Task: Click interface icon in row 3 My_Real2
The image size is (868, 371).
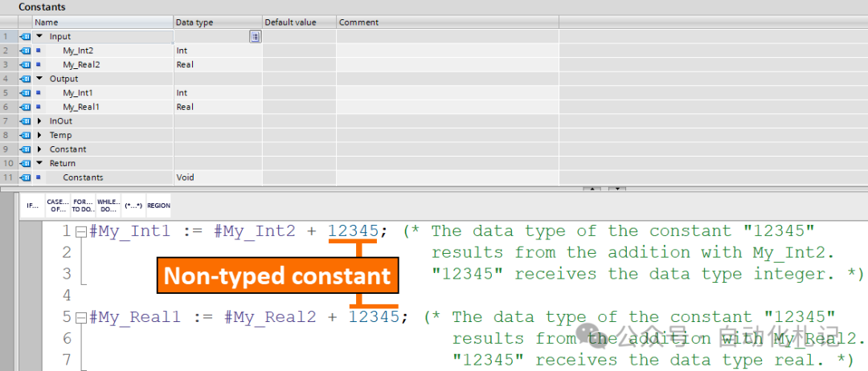Action: point(25,65)
